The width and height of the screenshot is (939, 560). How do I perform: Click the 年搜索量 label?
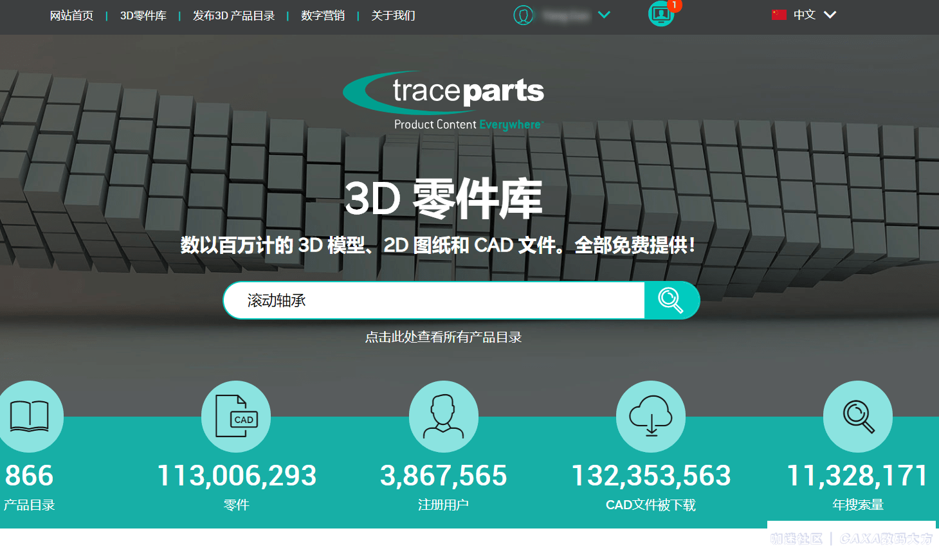[858, 505]
